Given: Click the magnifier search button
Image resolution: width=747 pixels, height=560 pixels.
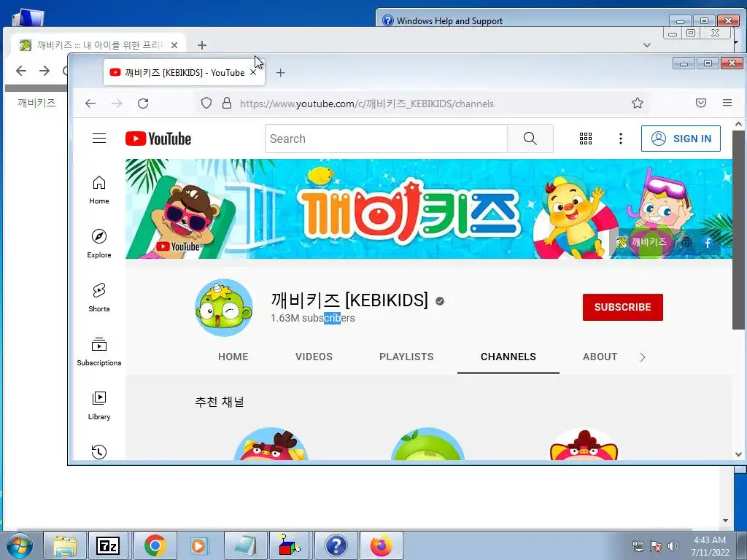Looking at the screenshot, I should [x=530, y=139].
